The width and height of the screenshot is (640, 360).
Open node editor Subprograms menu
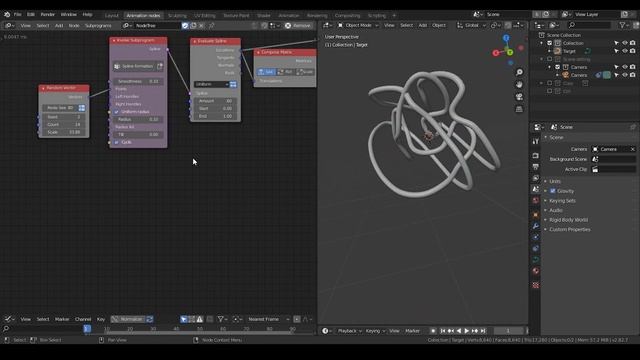(98, 26)
